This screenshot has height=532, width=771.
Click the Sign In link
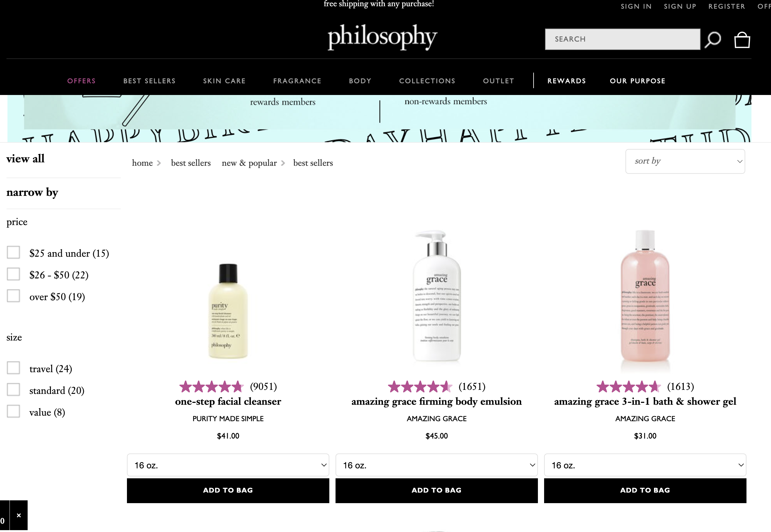[636, 6]
